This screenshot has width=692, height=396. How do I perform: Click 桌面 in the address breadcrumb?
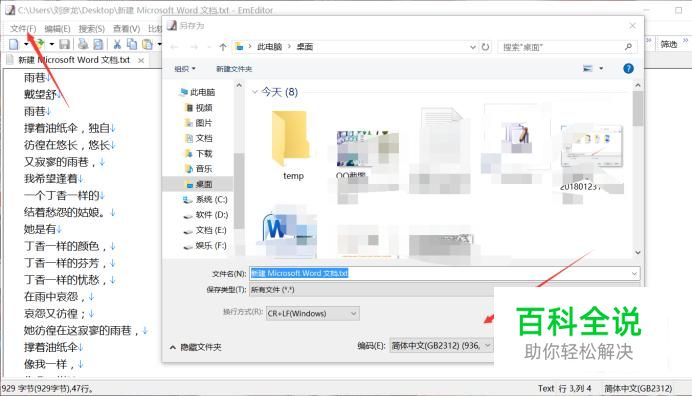(x=305, y=47)
